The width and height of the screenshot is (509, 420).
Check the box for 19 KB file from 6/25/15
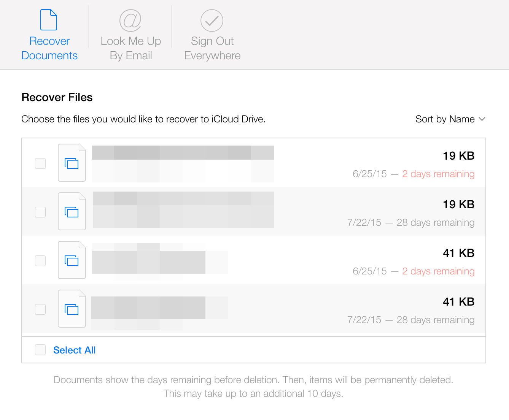coord(40,163)
